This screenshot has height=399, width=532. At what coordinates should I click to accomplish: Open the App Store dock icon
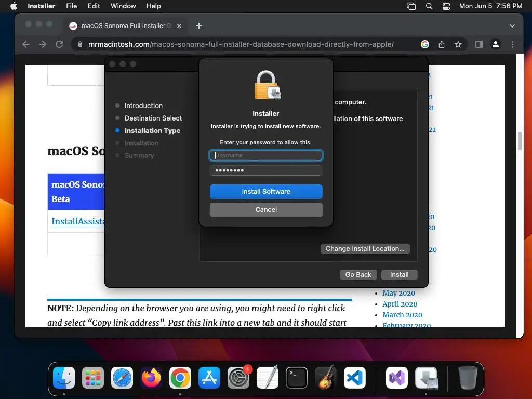(209, 378)
